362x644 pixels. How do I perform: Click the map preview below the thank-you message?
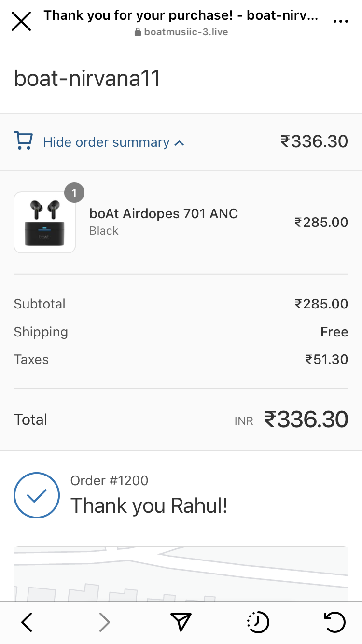click(181, 574)
